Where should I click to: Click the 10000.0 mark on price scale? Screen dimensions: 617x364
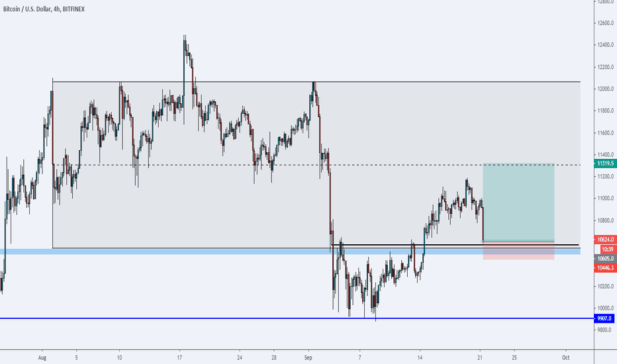[606, 308]
